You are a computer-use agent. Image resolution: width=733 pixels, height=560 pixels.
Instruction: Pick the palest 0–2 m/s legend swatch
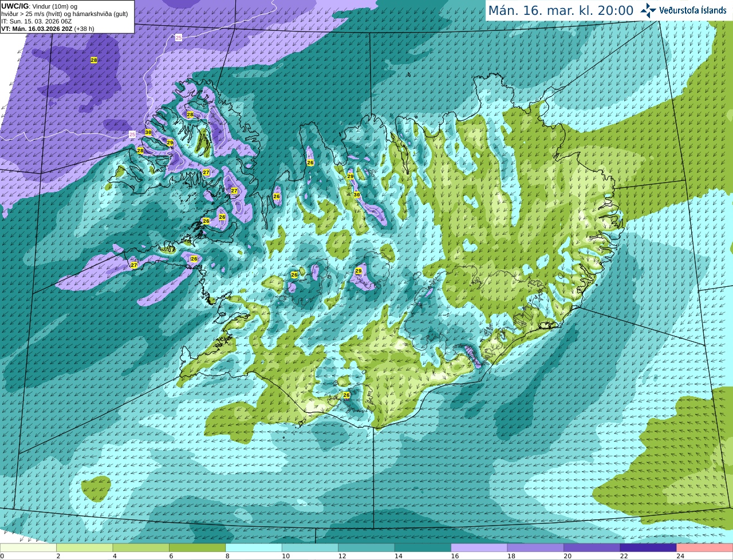coord(28,548)
